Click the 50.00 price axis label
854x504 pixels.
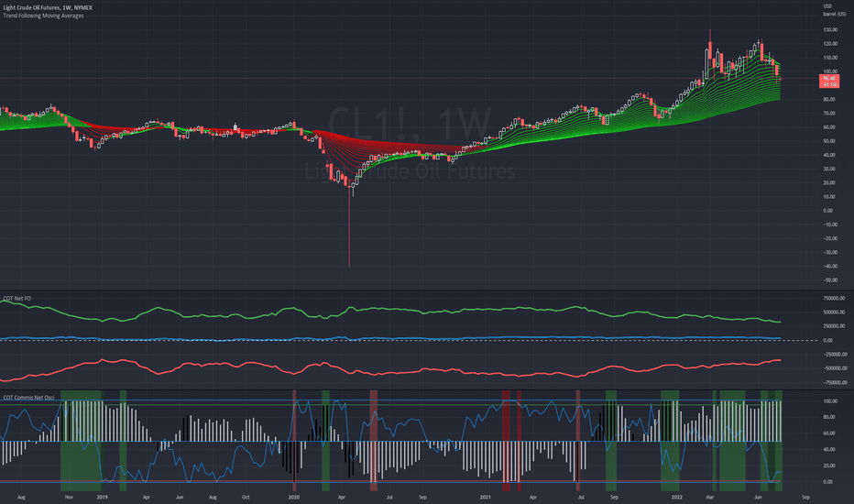(x=828, y=141)
